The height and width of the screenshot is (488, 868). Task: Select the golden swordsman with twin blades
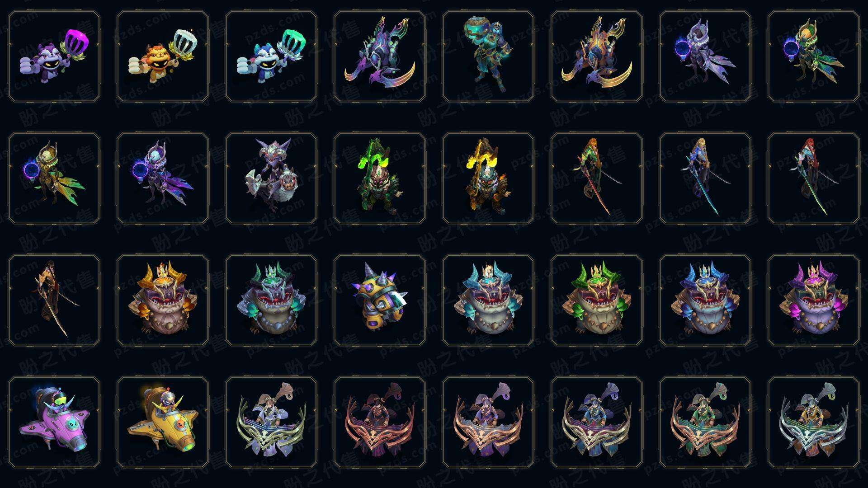54,300
